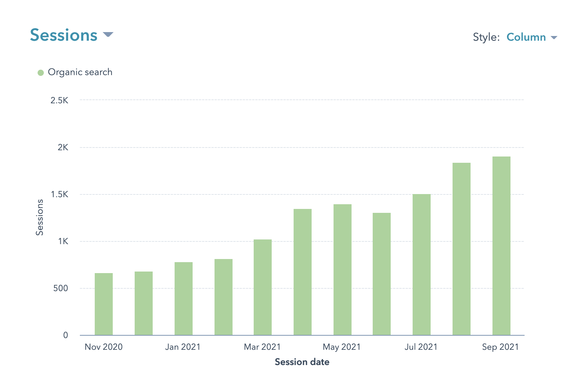The height and width of the screenshot is (385, 588).
Task: Click the Jun 2021 column
Action: click(x=382, y=274)
